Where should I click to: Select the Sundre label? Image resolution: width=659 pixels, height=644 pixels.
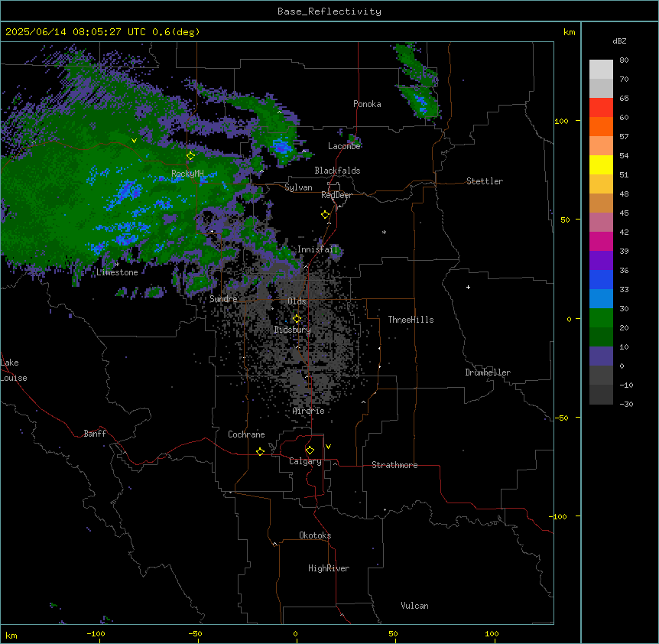pyautogui.click(x=223, y=299)
